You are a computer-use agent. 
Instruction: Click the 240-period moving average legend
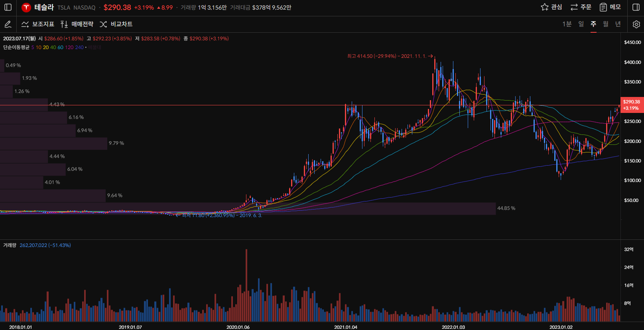79,47
